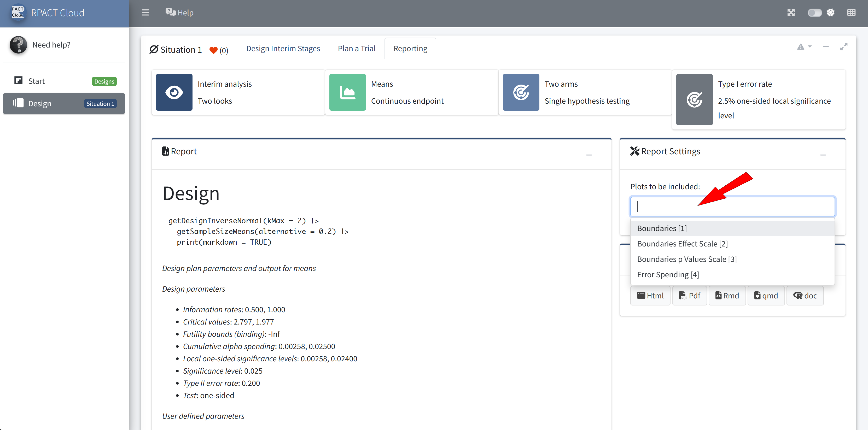This screenshot has width=868, height=430.
Task: Click the hamburger sidebar toggle icon
Action: [145, 13]
